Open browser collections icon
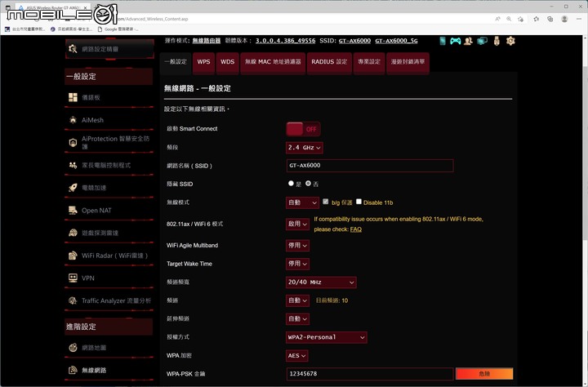The height and width of the screenshot is (387, 588). [550, 19]
